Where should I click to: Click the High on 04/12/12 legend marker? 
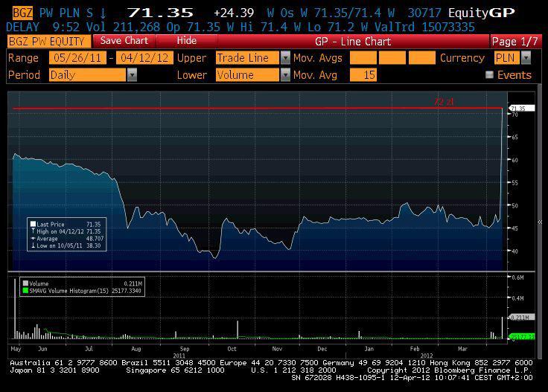click(33, 231)
